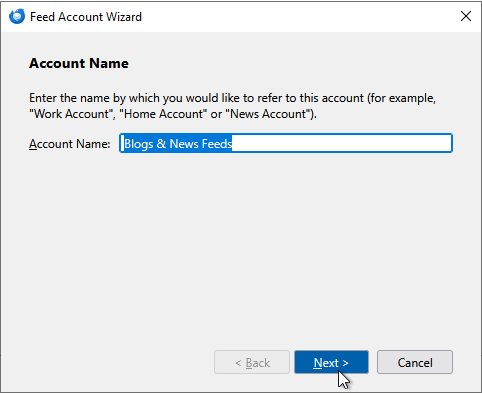The image size is (482, 394).
Task: Click the Next button
Action: (x=331, y=362)
